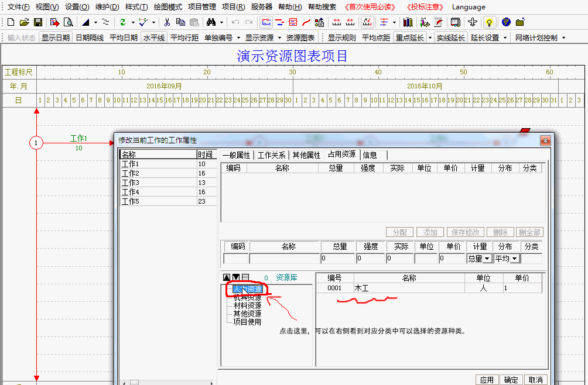
Task: Toggle the 重点延长 option
Action: point(410,38)
